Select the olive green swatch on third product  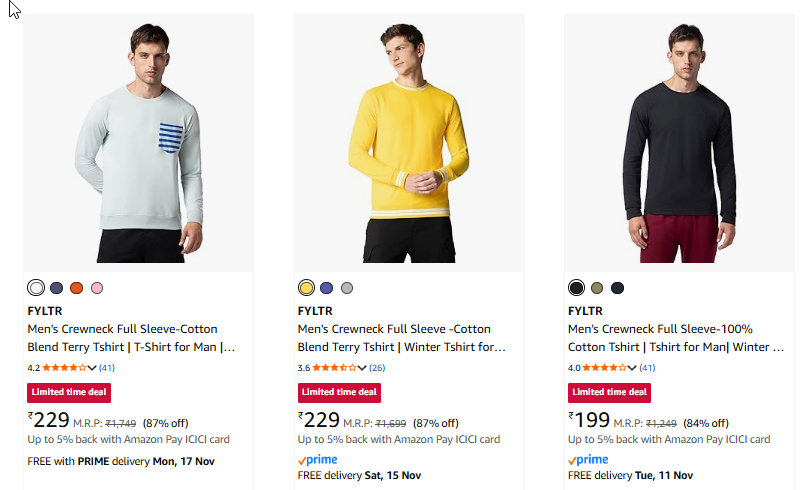coord(597,288)
